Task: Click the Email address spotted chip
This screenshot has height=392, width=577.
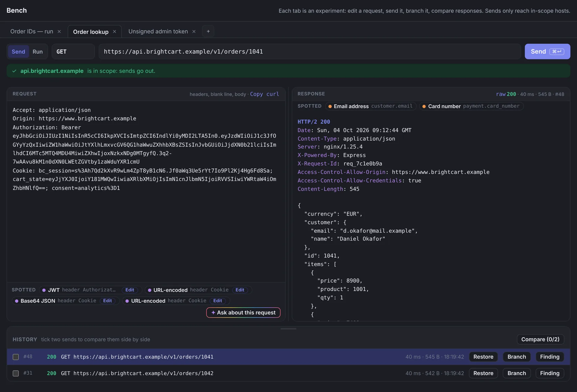Action: pos(371,106)
